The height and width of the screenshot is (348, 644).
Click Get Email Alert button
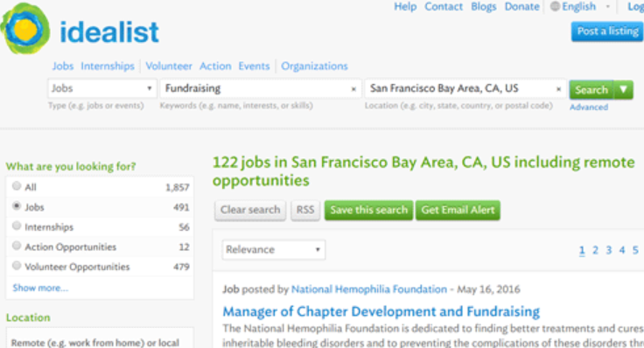coord(458,210)
